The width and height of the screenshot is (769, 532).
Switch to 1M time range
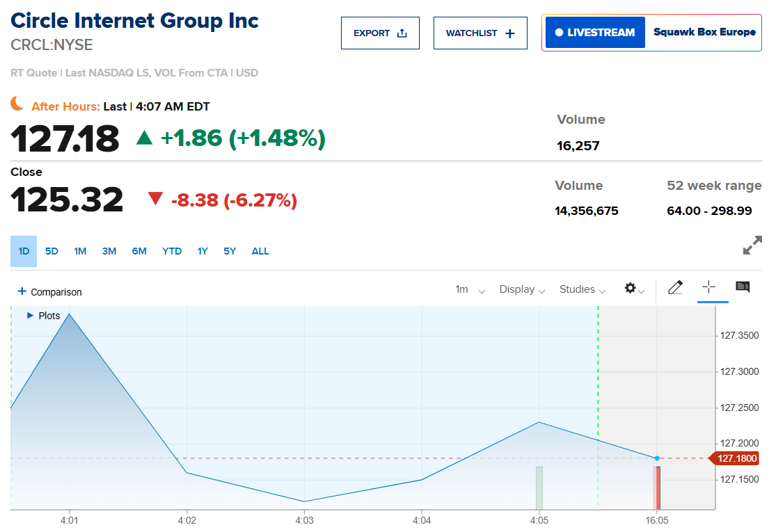[x=80, y=251]
